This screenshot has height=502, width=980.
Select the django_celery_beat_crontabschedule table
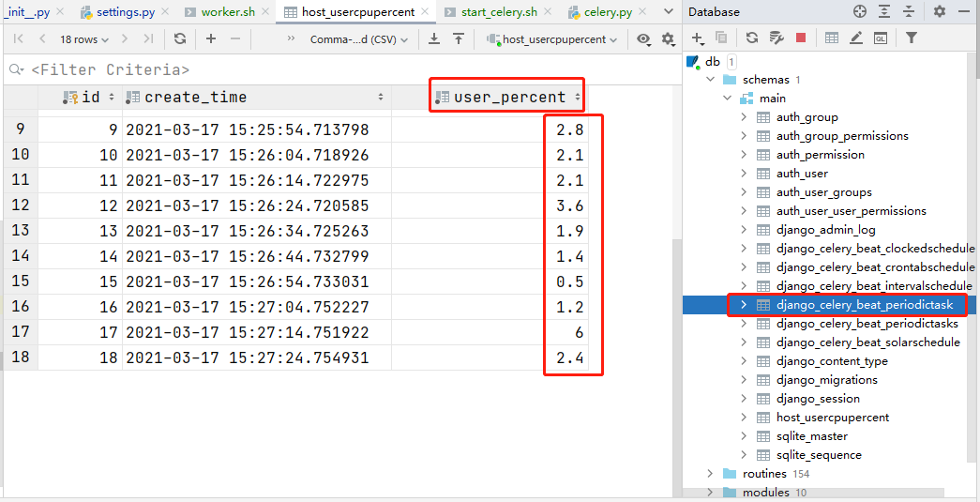[x=875, y=266]
